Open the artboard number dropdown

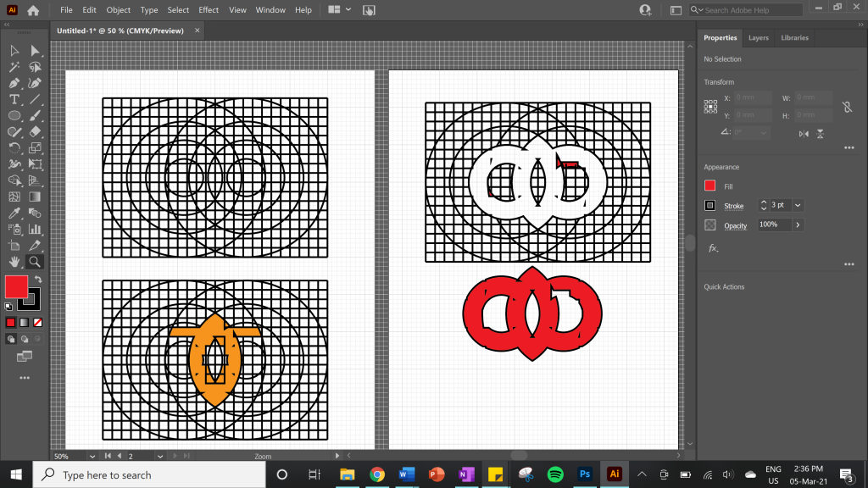coord(159,456)
